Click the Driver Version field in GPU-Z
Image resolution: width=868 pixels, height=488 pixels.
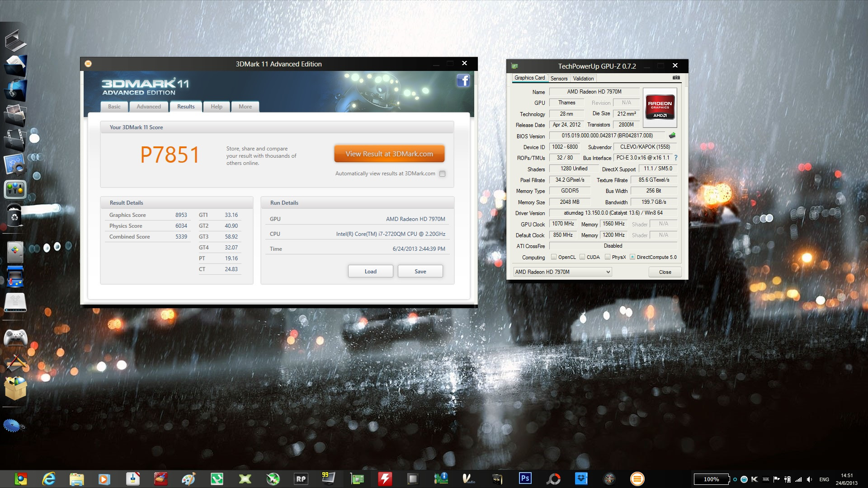[x=613, y=213]
